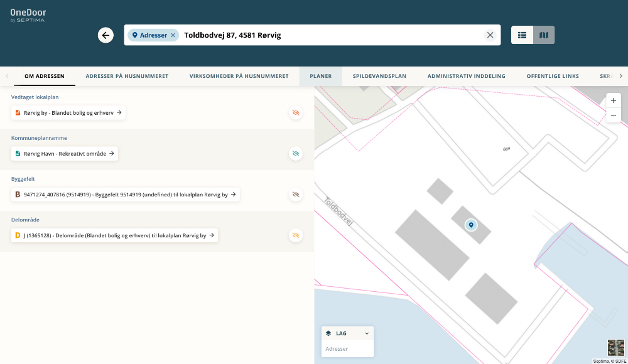Viewport: 628px width, 364px height.
Task: Remove the Adresser filter chip
Action: (173, 35)
